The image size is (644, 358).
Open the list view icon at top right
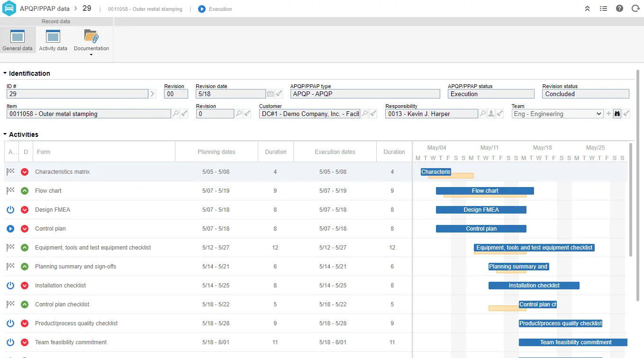pyautogui.click(x=603, y=8)
